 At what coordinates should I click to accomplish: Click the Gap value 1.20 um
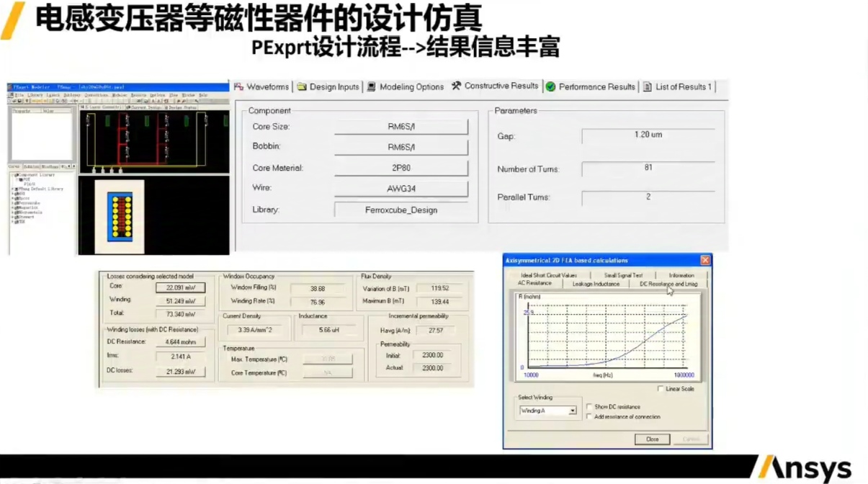(648, 135)
